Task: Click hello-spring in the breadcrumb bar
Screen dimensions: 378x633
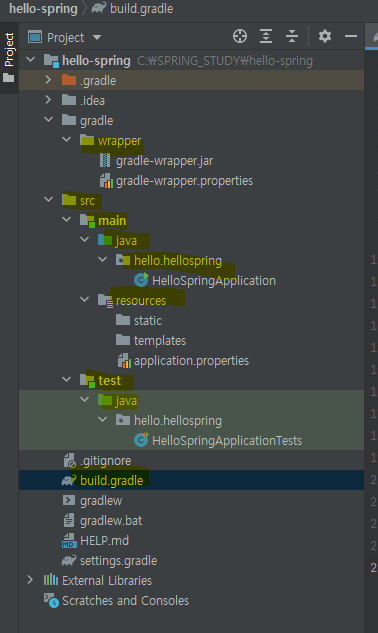Action: (x=43, y=9)
